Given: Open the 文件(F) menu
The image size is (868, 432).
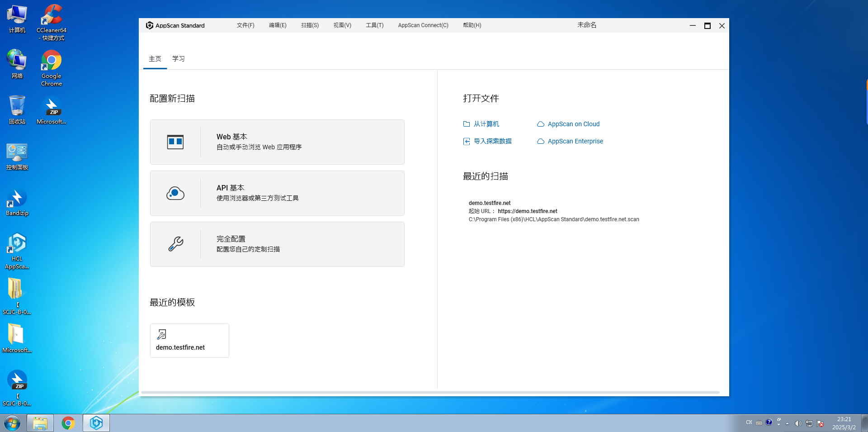Looking at the screenshot, I should (x=245, y=25).
